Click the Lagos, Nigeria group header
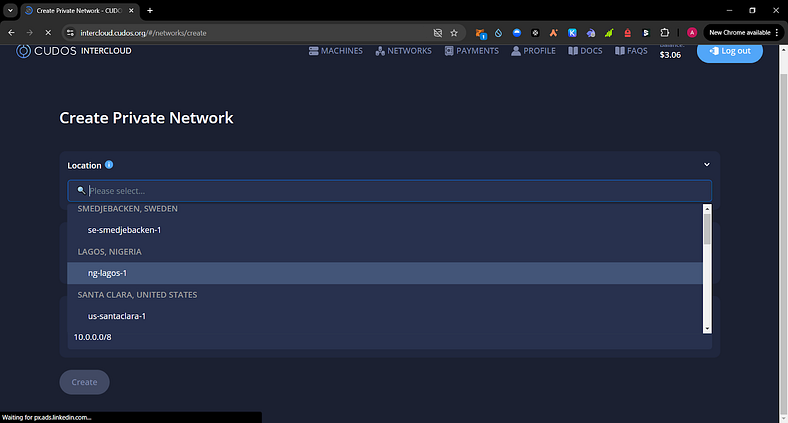 coord(110,252)
